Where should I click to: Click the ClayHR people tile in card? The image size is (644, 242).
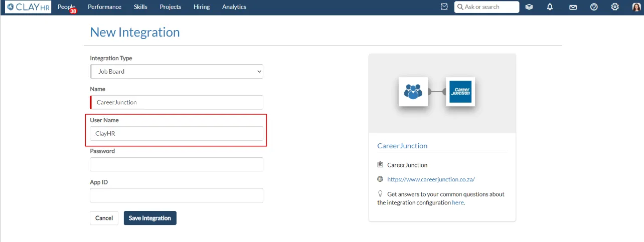click(x=413, y=92)
